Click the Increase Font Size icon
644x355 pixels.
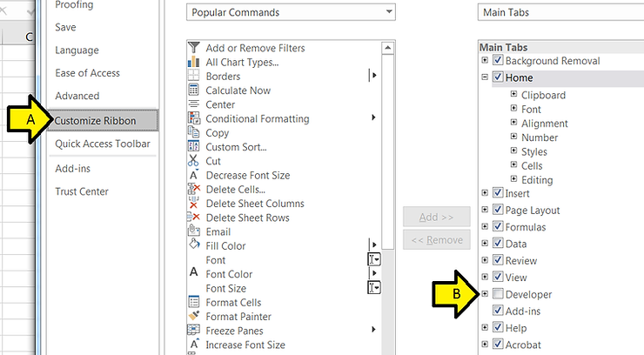coord(194,344)
